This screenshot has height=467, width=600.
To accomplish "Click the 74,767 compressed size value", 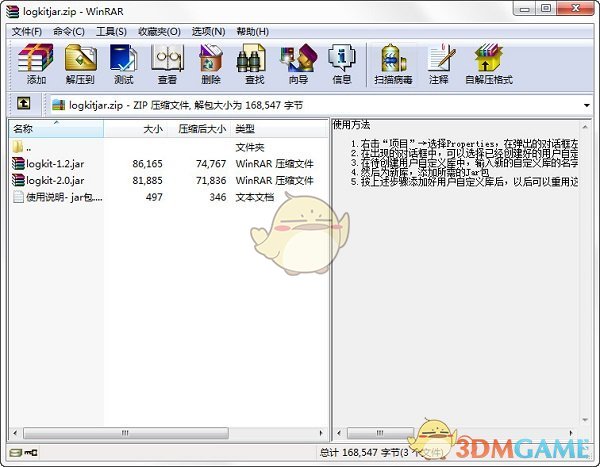I will [211, 164].
